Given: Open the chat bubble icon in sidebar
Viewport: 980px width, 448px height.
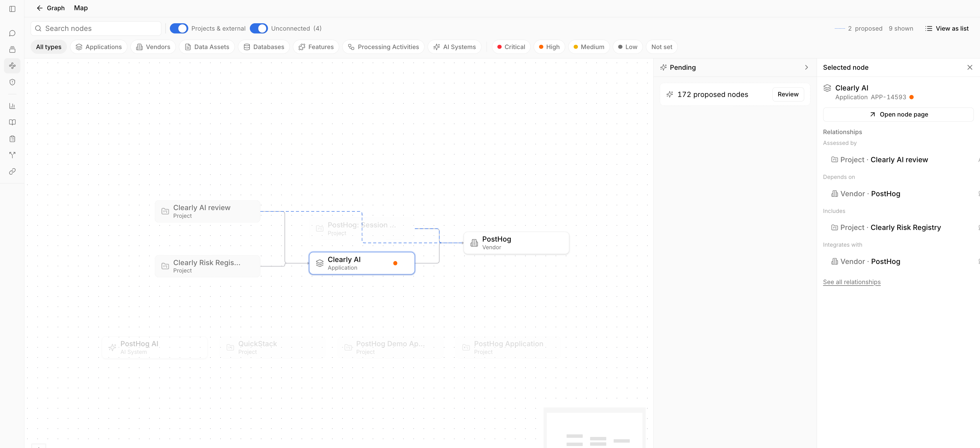Looking at the screenshot, I should pos(12,33).
